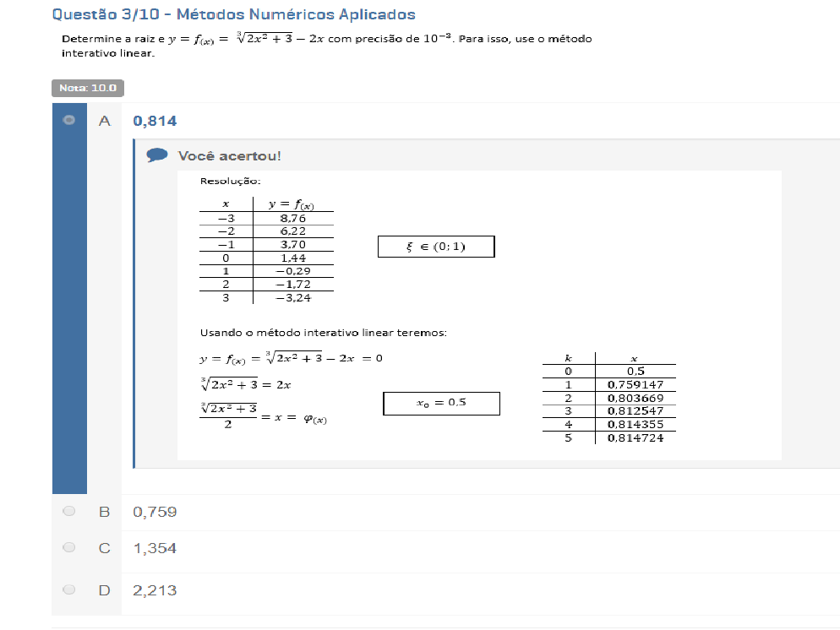The width and height of the screenshot is (840, 630).
Task: Pick radio button for option D
Action: coord(69,589)
